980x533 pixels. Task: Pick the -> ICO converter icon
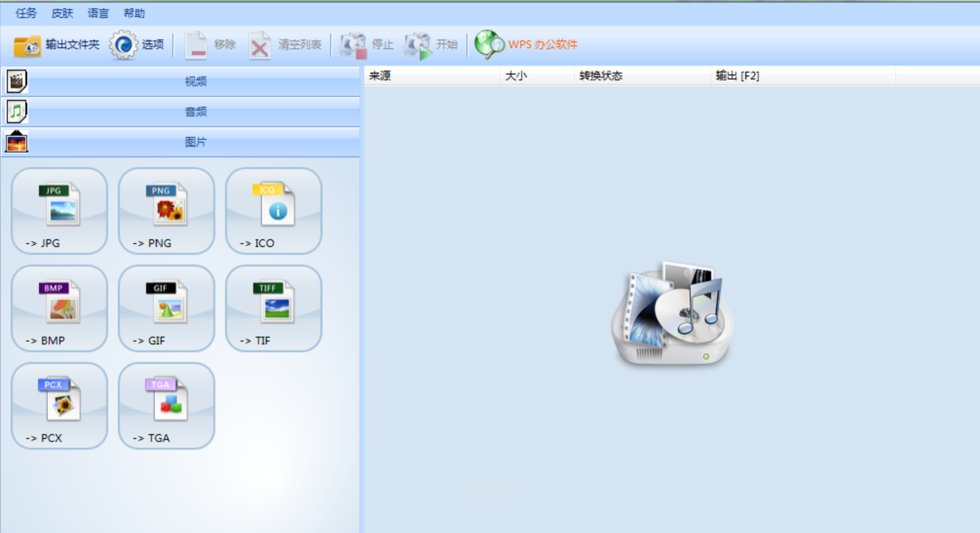(x=274, y=210)
